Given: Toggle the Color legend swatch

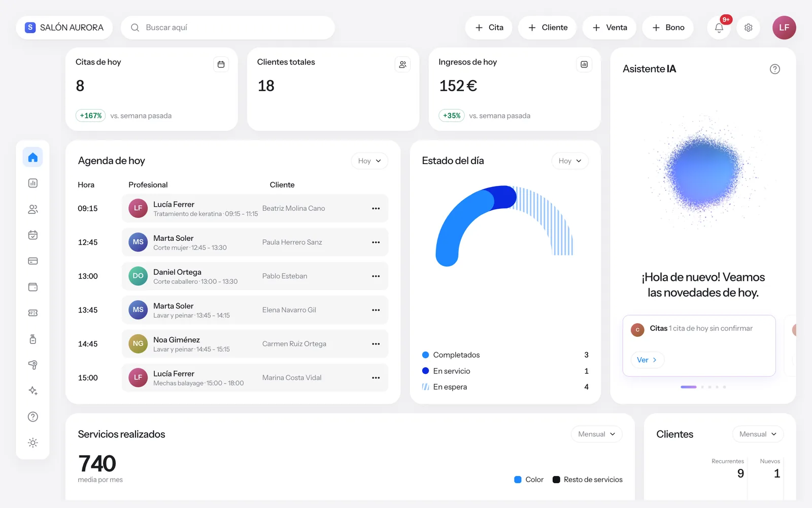Looking at the screenshot, I should pyautogui.click(x=518, y=480).
